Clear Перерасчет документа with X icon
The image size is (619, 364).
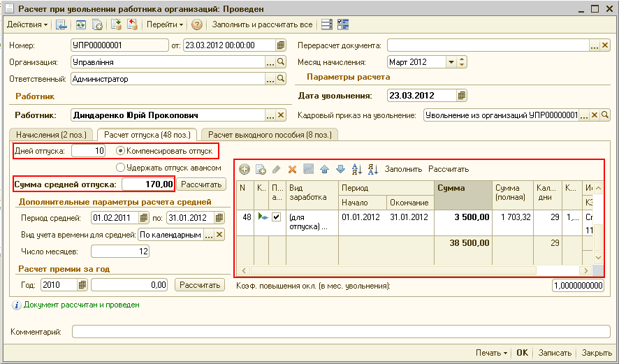click(605, 45)
